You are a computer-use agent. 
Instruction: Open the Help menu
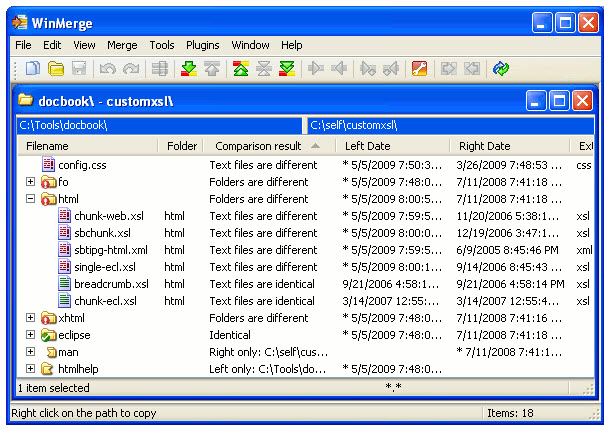[x=292, y=45]
